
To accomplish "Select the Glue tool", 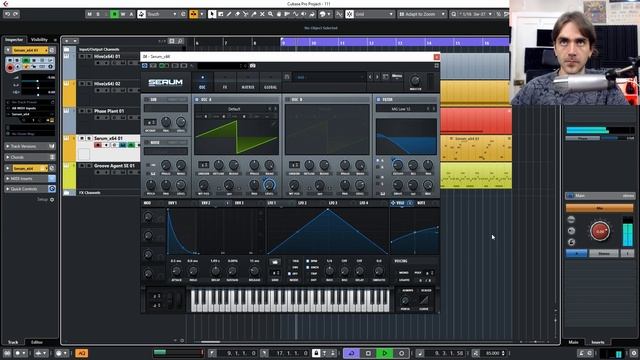I will click(254, 14).
